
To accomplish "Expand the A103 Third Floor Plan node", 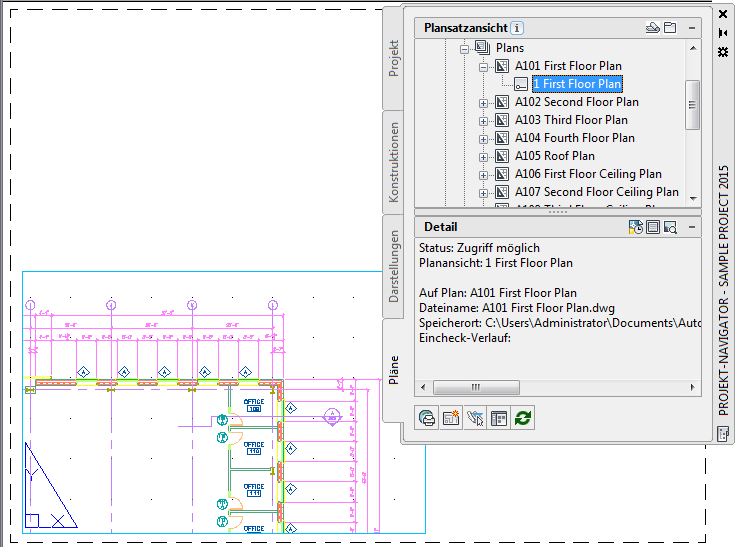I will tap(483, 121).
